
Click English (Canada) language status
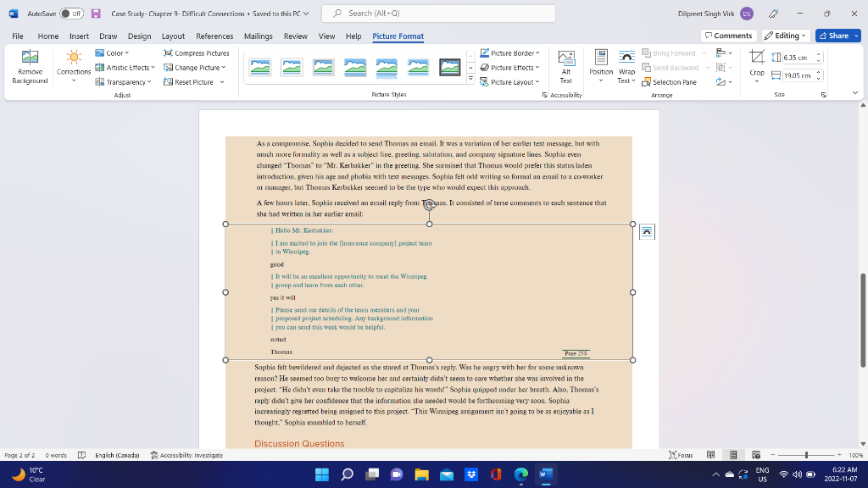117,455
